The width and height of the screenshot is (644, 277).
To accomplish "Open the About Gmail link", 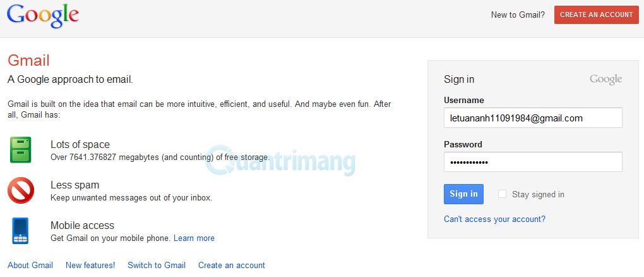I will 30,266.
